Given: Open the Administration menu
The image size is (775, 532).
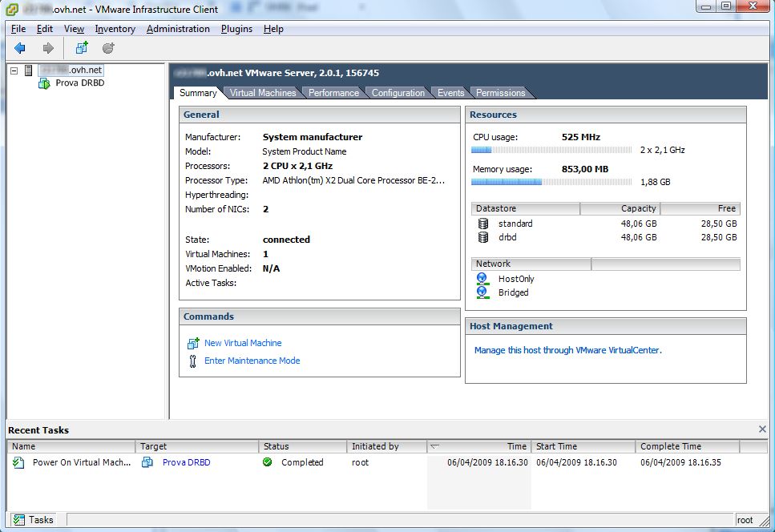Looking at the screenshot, I should [x=178, y=29].
